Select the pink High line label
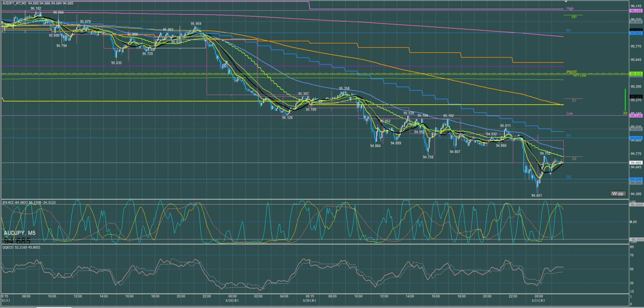This screenshot has width=644, height=308. click(x=570, y=8)
